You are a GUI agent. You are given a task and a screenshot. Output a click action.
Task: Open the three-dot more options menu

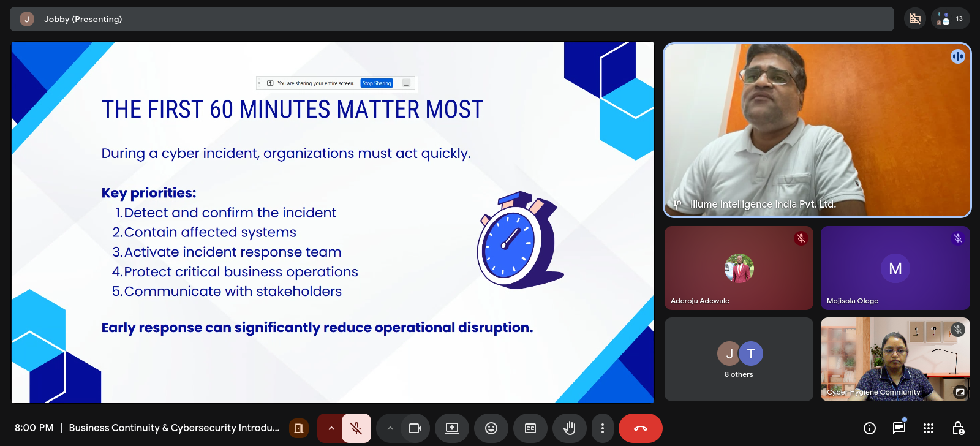(603, 428)
